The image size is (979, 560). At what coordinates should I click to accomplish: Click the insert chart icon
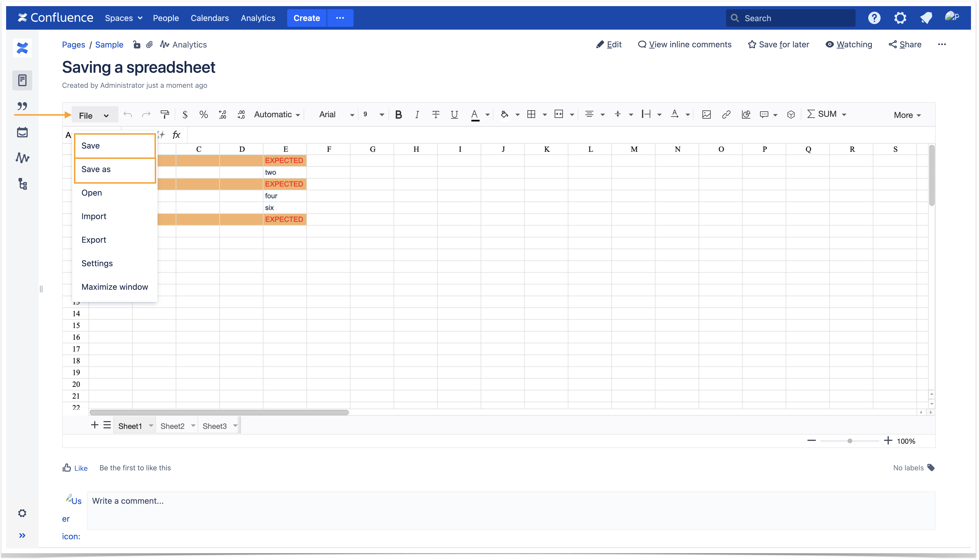tap(746, 114)
